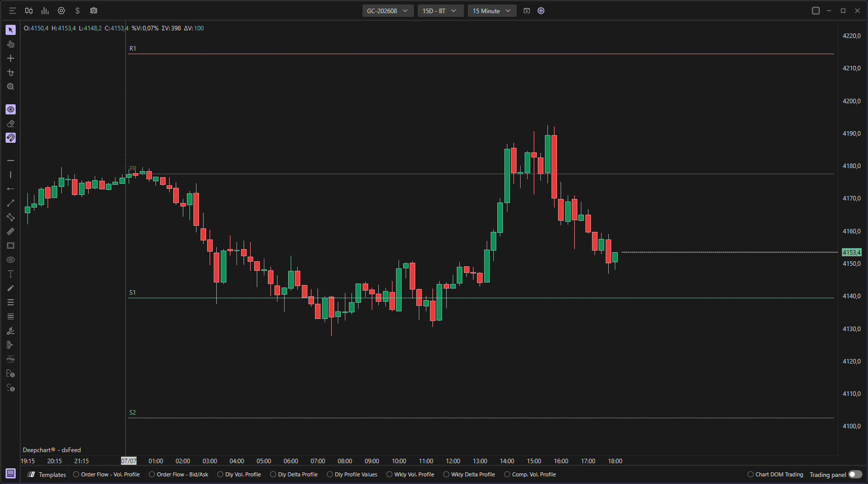868x484 pixels.
Task: Select Dly Delta Profile template
Action: tap(294, 474)
